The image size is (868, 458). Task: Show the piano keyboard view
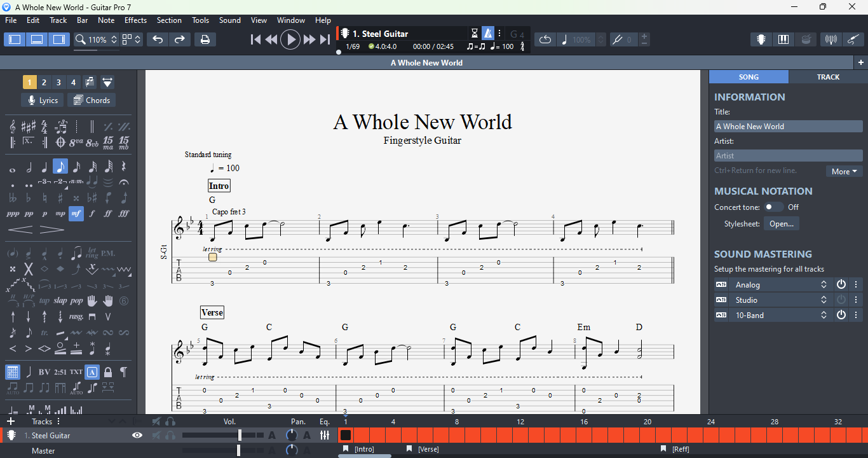point(783,39)
